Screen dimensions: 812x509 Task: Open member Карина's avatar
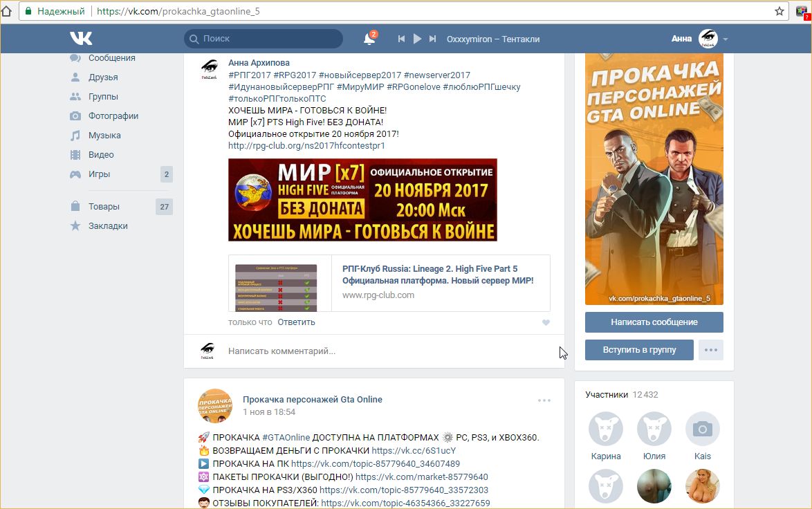click(606, 429)
